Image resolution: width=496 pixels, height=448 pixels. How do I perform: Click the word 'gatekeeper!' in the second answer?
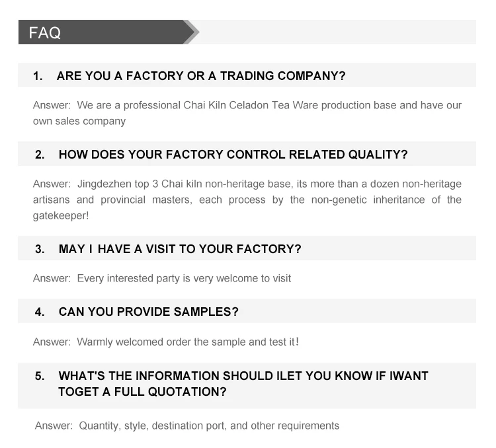(x=61, y=215)
